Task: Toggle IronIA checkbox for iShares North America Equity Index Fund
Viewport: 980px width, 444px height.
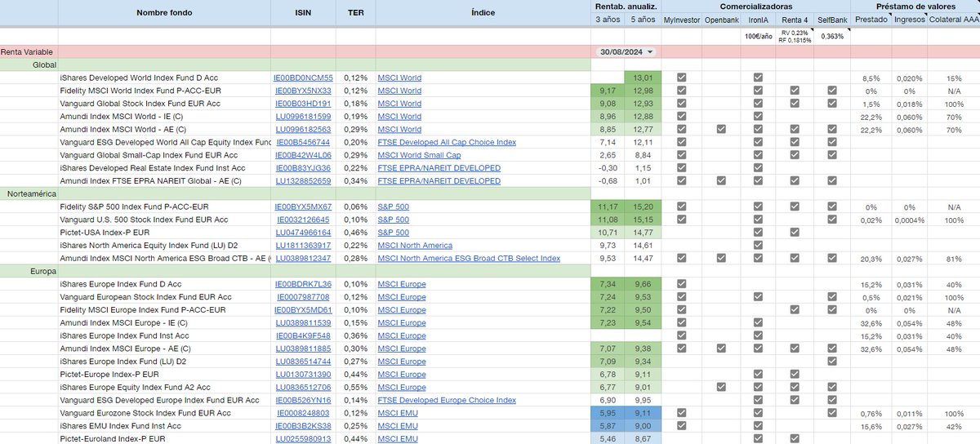Action: [x=758, y=246]
